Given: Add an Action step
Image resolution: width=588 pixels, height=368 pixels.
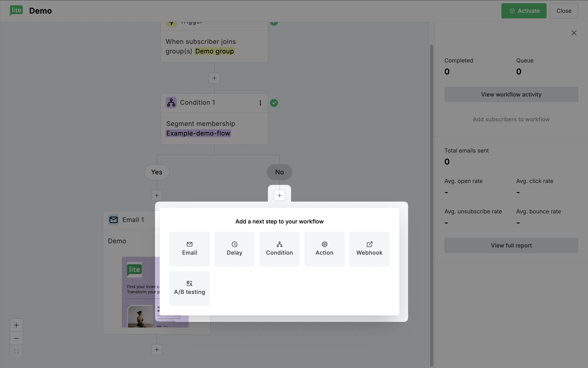Looking at the screenshot, I should point(324,249).
